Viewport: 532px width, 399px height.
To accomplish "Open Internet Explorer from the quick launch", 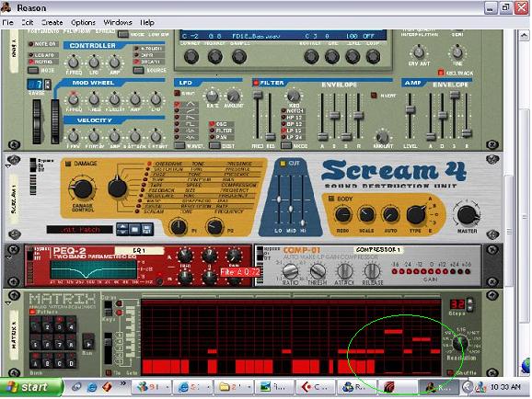I will [x=91, y=387].
